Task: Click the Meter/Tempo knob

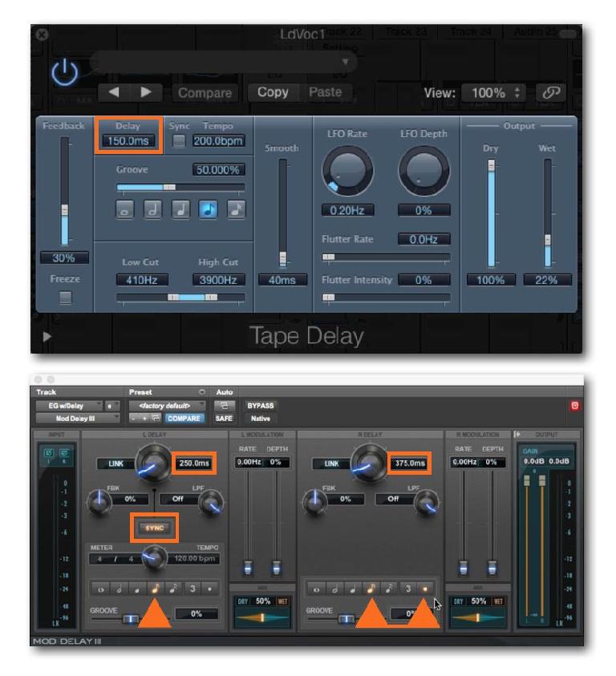Action: click(x=154, y=557)
